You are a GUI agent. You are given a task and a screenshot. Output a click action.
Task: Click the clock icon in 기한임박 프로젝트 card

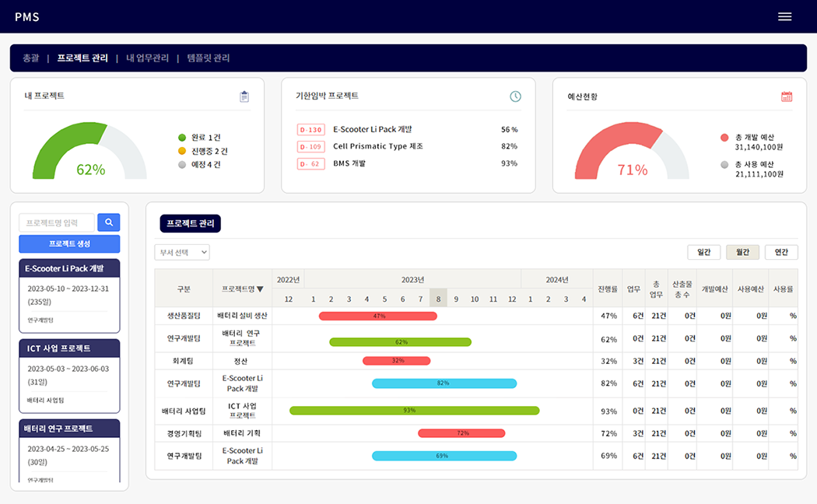click(x=515, y=96)
